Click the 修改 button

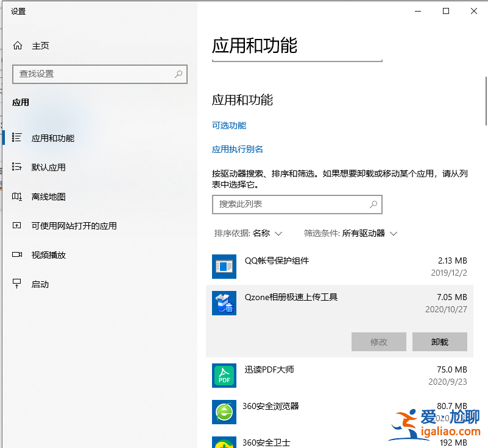click(x=378, y=341)
